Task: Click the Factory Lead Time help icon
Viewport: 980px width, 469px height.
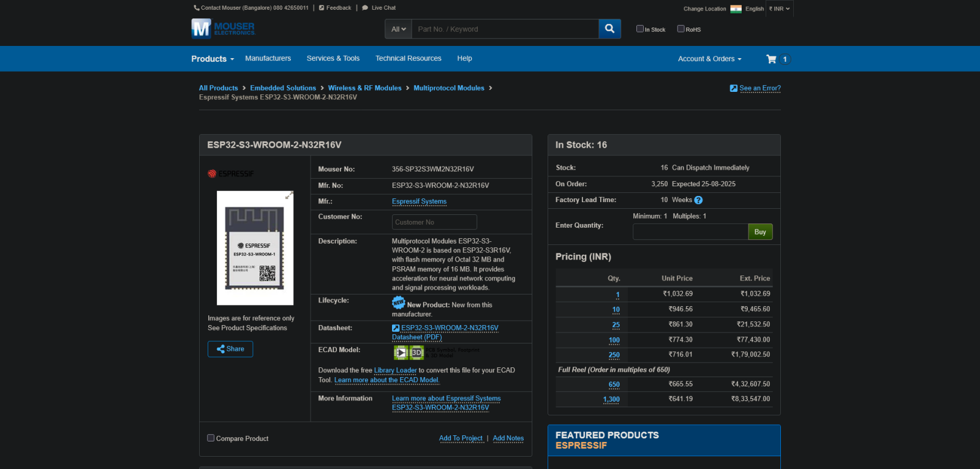Action: [x=698, y=200]
